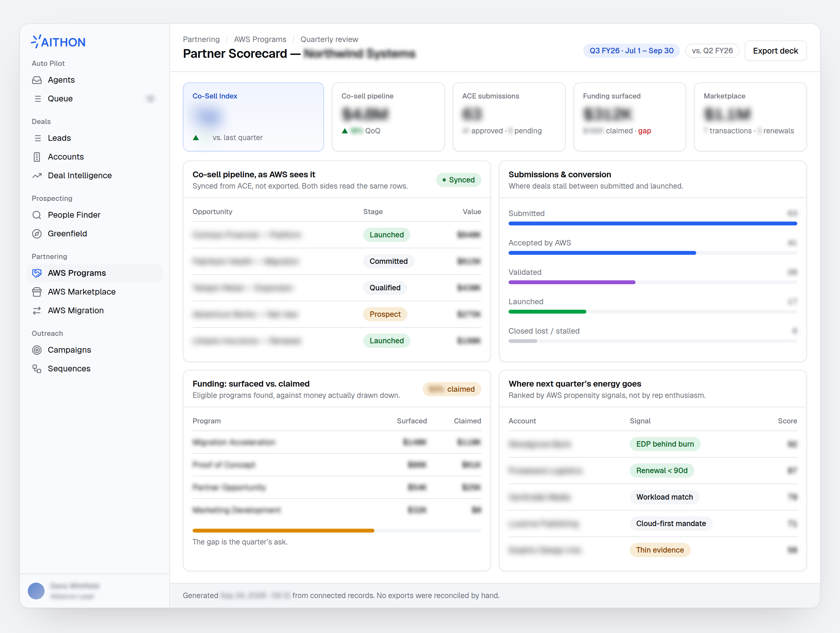Click the AWS Programs handshake icon
The width and height of the screenshot is (840, 633).
(x=37, y=273)
